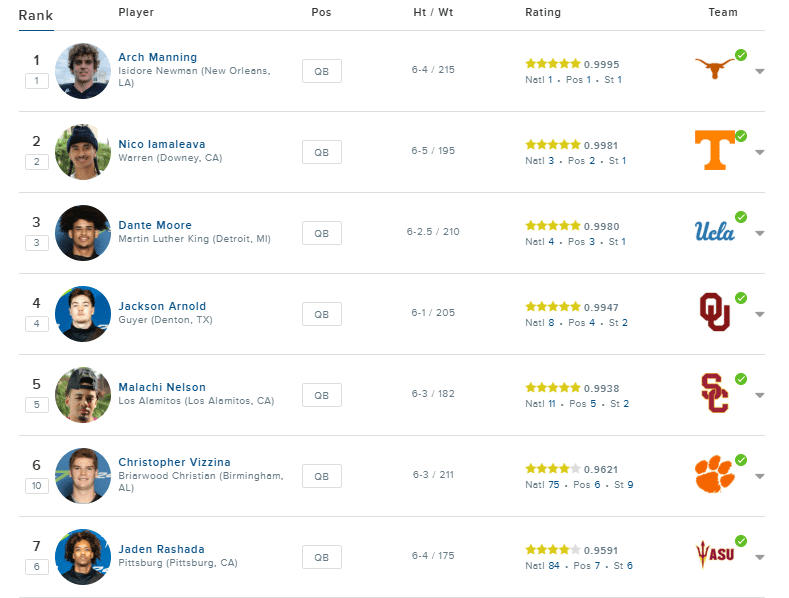Viewport: 789px width, 598px height.
Task: Click the Texas Longhorns team logo
Action: (715, 68)
